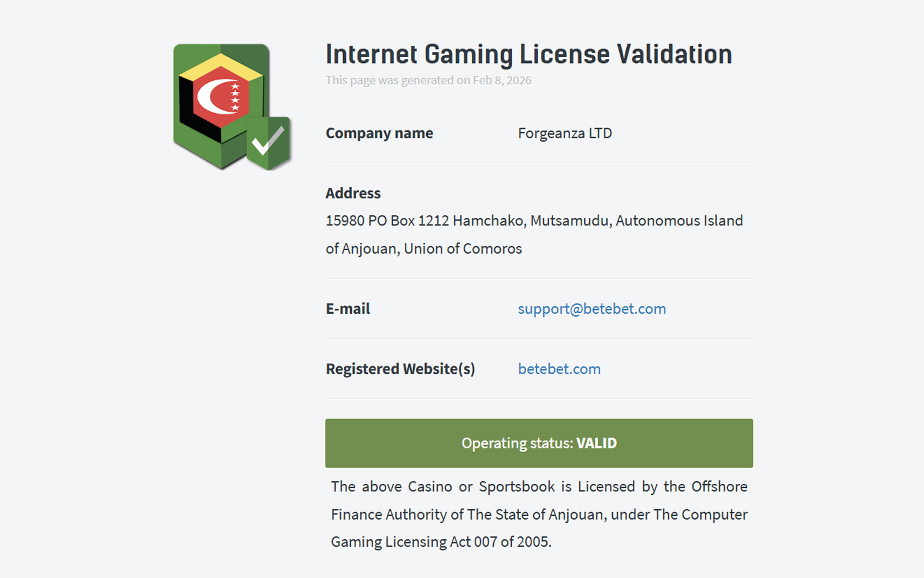This screenshot has height=578, width=924.
Task: Click the Company name label
Action: [379, 133]
